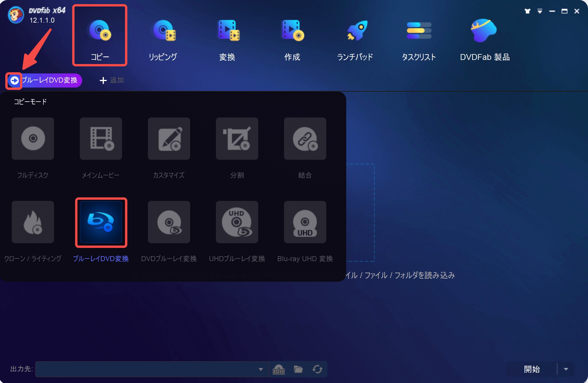Click the 追加 add source button
Viewport: 588px width, 383px height.
[x=111, y=80]
